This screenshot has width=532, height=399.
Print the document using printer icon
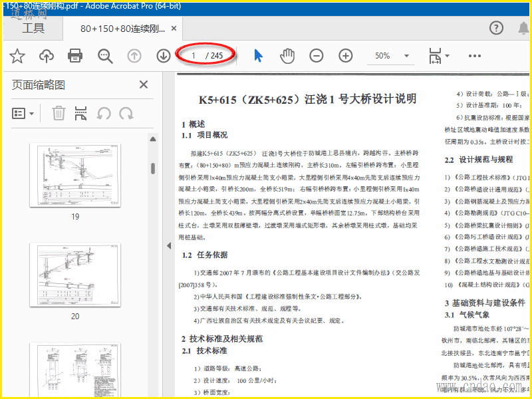click(x=75, y=56)
